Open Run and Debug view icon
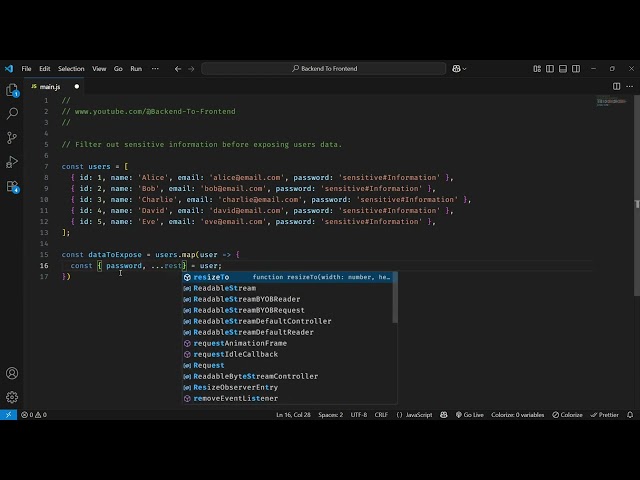 [x=12, y=162]
